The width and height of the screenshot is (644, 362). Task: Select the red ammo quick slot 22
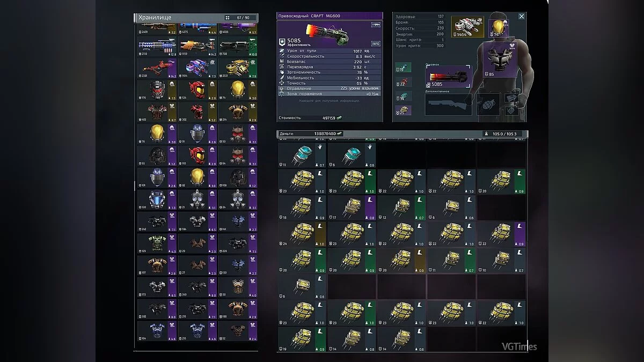pos(403,82)
